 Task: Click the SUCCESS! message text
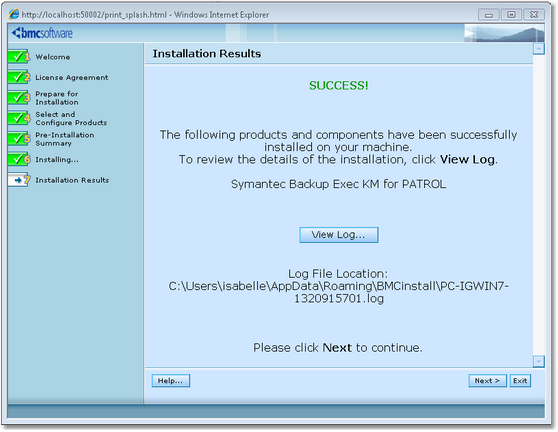coord(338,85)
